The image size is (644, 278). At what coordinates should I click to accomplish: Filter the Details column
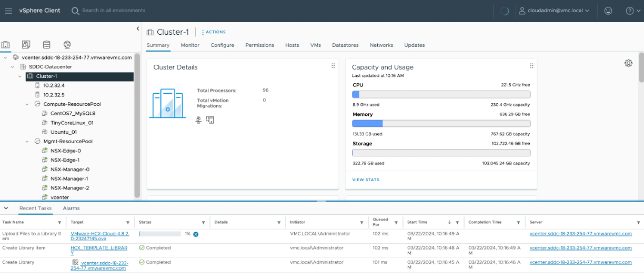point(279,223)
